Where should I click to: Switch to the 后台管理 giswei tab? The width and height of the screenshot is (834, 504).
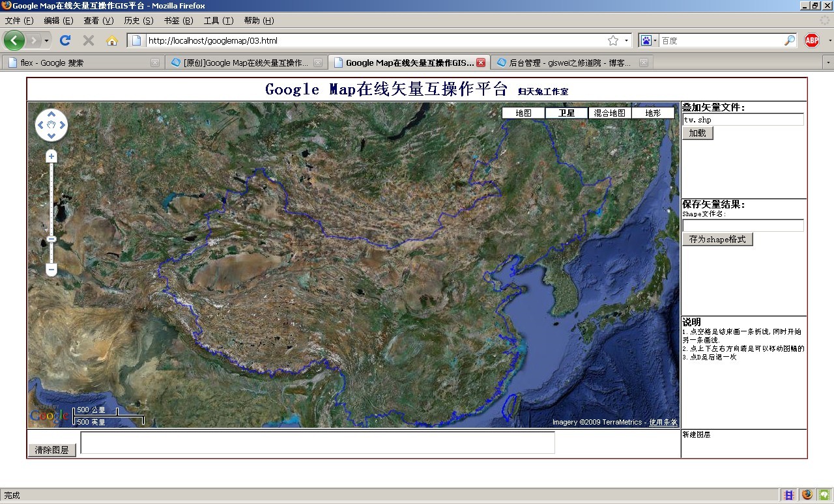(x=571, y=63)
